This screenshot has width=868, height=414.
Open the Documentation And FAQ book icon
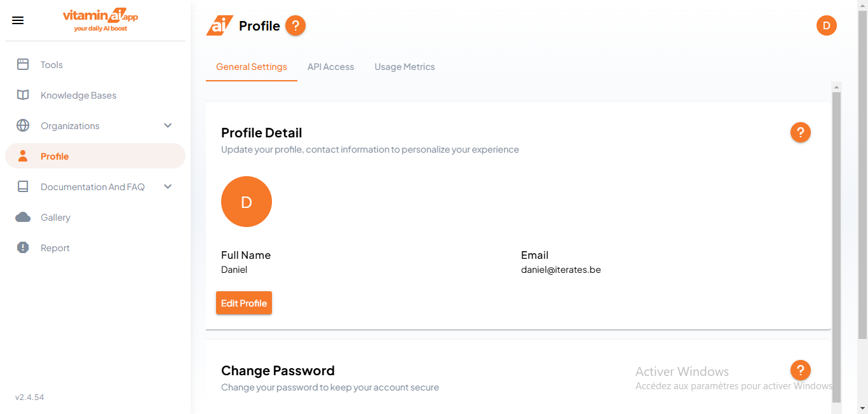coord(23,186)
